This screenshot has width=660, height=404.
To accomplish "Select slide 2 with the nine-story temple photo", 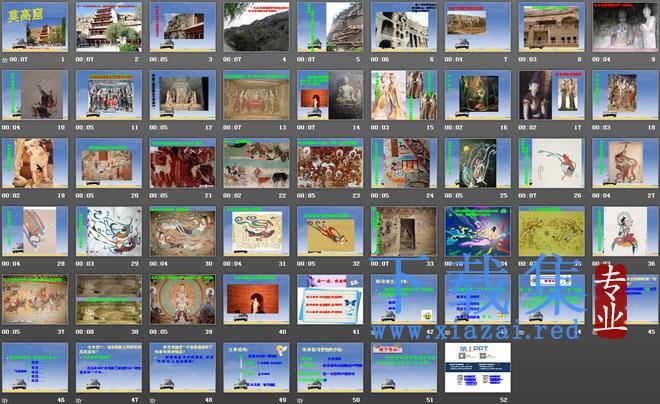I will 109,27.
